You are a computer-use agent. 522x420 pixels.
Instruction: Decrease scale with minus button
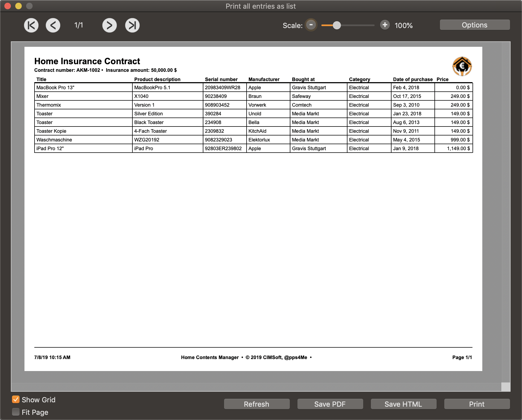[311, 25]
